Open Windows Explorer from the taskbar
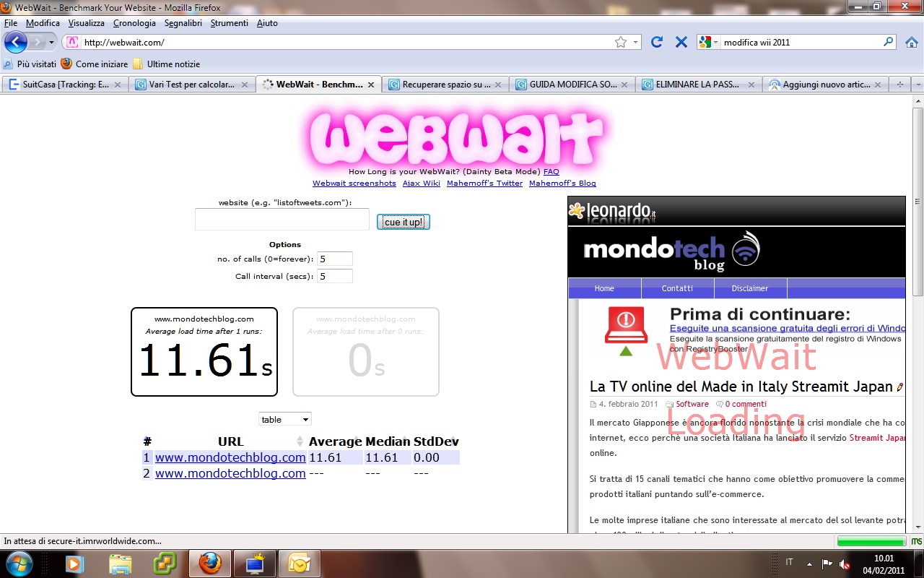924x578 pixels. pyautogui.click(x=121, y=563)
